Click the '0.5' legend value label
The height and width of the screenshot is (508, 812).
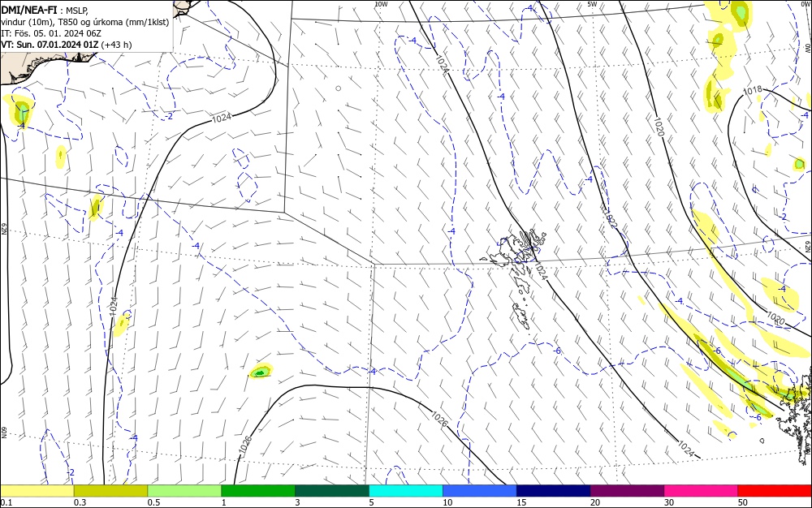(x=153, y=502)
